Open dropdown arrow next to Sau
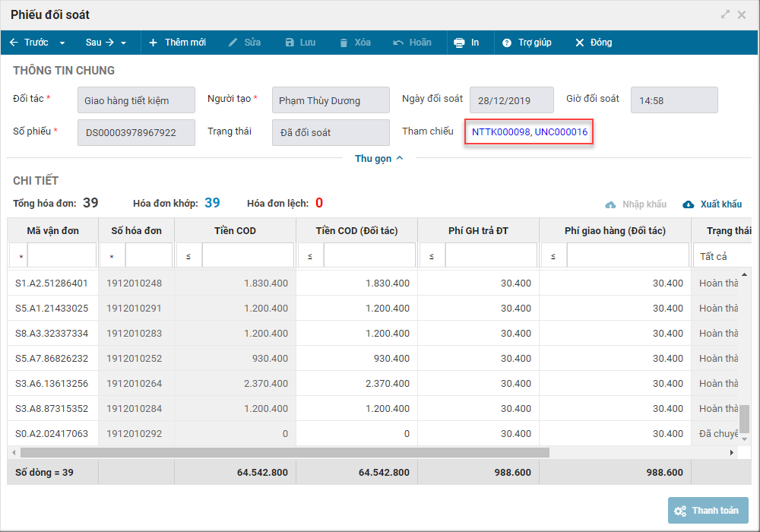This screenshot has width=760, height=532. (123, 43)
